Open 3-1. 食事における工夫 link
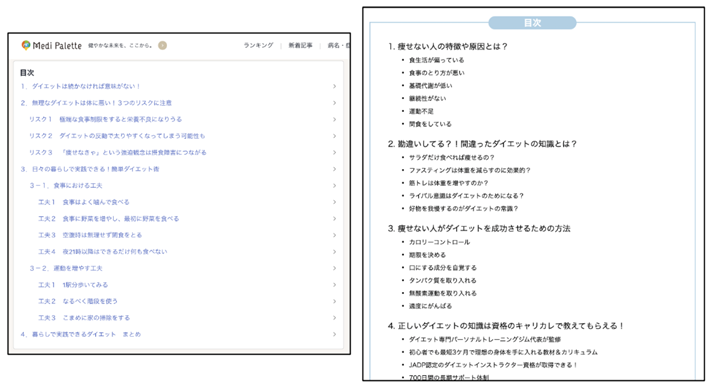 pos(66,186)
